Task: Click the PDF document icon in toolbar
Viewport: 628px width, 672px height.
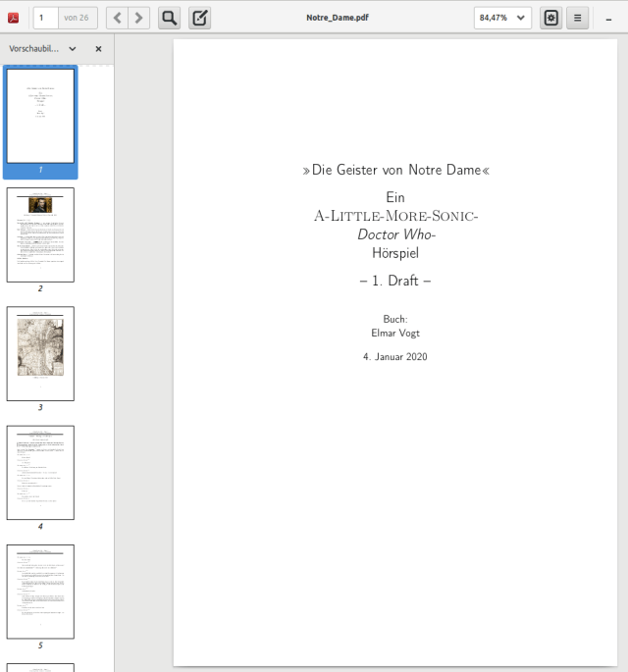Action: pos(14,18)
